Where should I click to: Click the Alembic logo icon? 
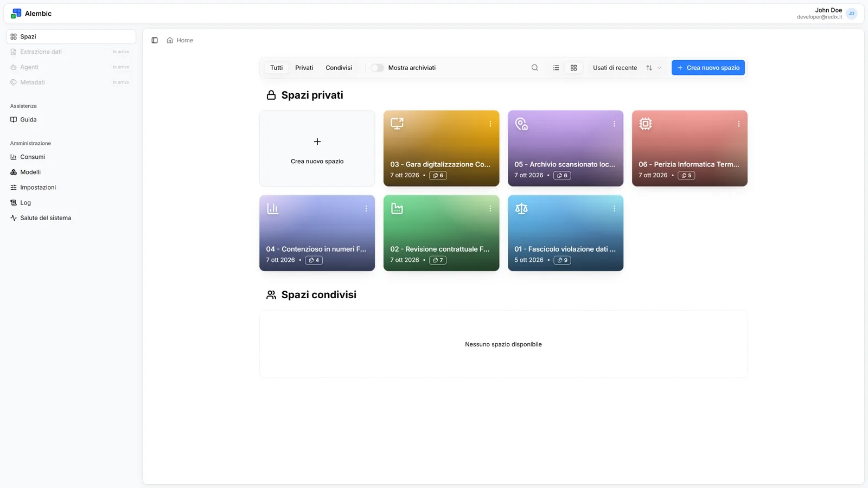coord(16,14)
